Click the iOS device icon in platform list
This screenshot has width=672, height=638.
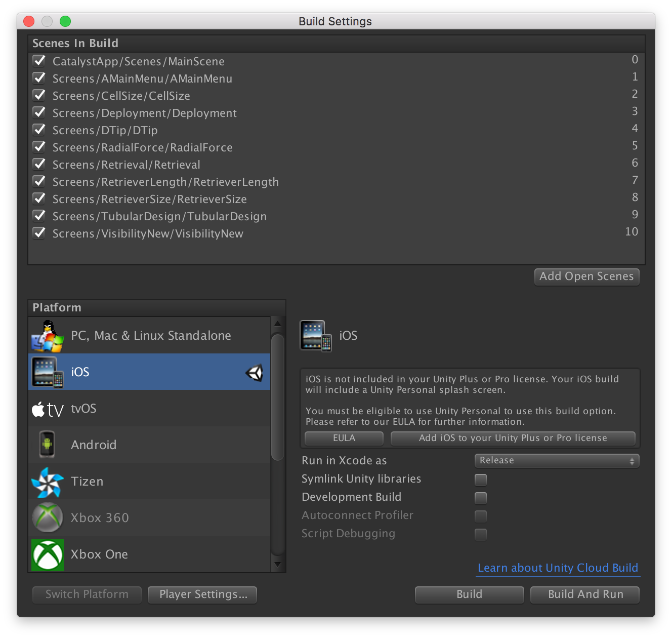click(x=47, y=372)
